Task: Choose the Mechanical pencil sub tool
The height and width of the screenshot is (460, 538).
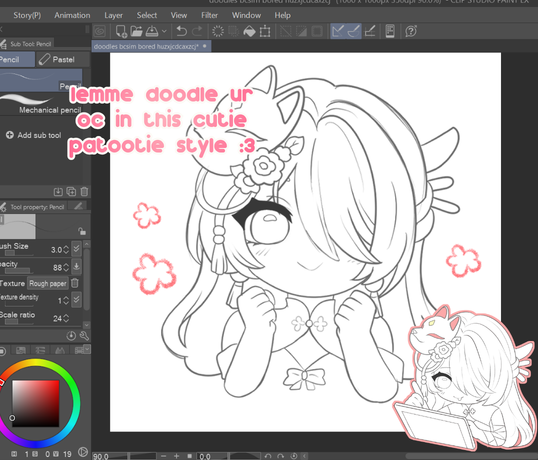Action: (x=41, y=104)
